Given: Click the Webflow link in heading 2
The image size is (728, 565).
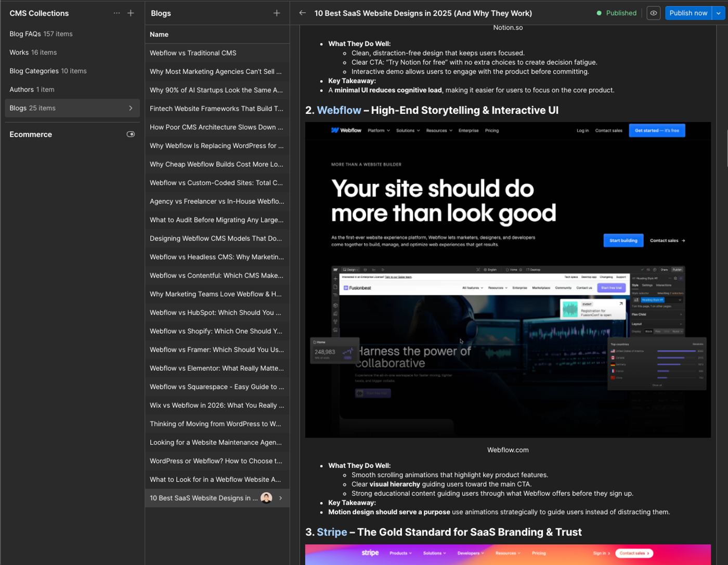Looking at the screenshot, I should [x=339, y=110].
